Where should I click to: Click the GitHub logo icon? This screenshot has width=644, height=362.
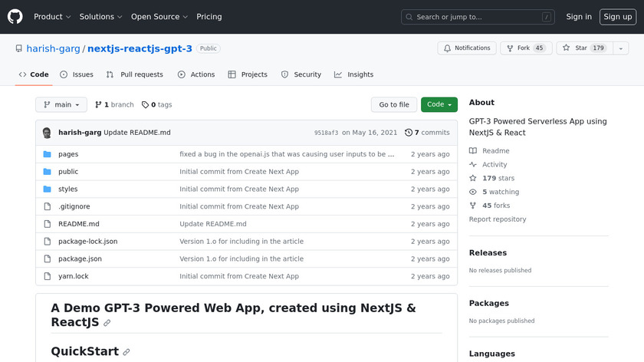[15, 17]
